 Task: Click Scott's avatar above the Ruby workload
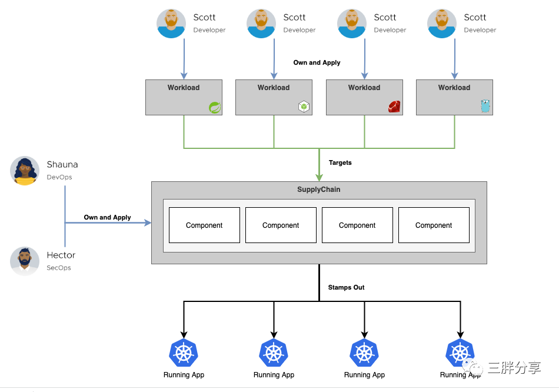tap(352, 24)
